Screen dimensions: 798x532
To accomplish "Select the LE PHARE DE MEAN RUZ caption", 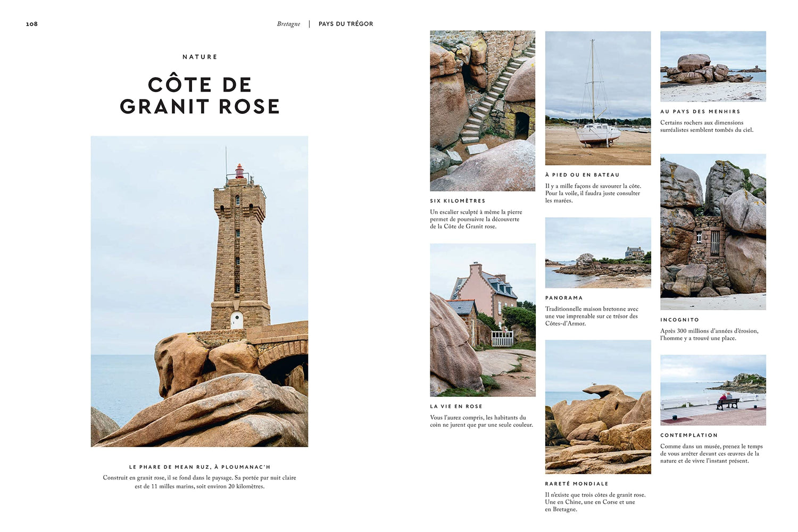I will [x=199, y=467].
